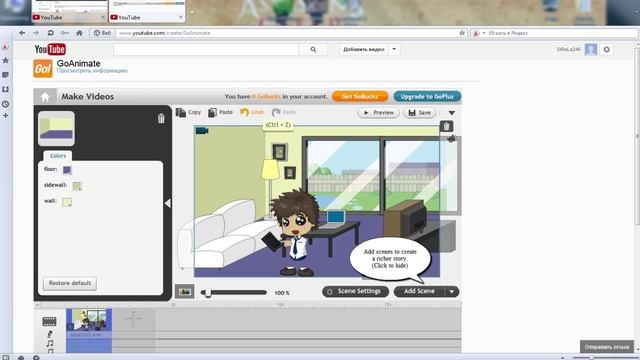The width and height of the screenshot is (640, 360).
Task: Open history clock icon in browser sidebar
Action: (x=5, y=104)
